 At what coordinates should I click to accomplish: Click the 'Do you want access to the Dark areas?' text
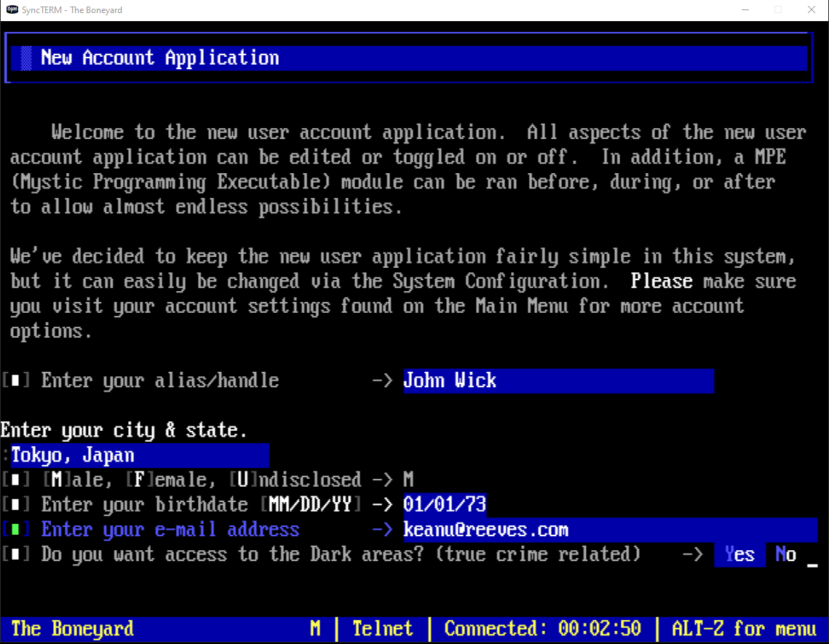pos(233,554)
